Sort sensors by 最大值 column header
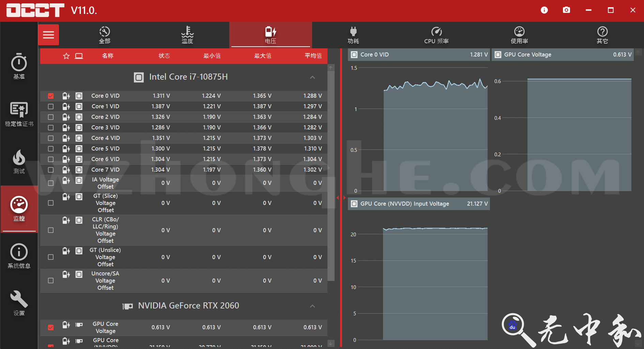644x349 pixels. coord(263,56)
